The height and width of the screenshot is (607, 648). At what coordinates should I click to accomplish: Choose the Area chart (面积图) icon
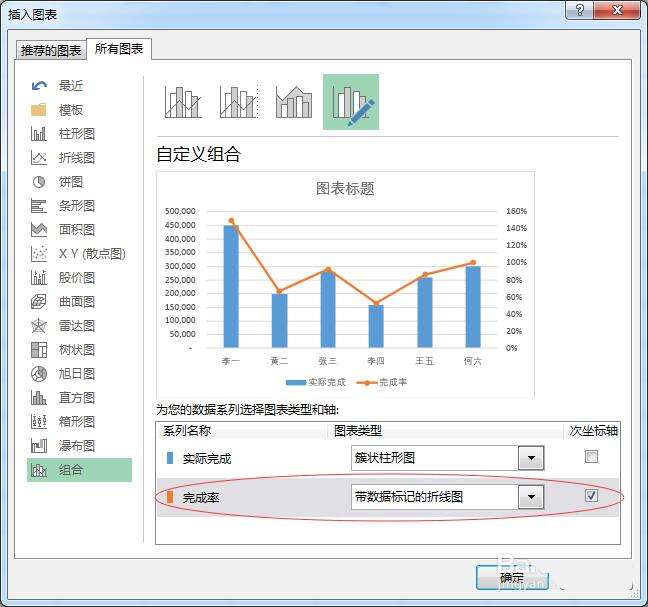39,230
